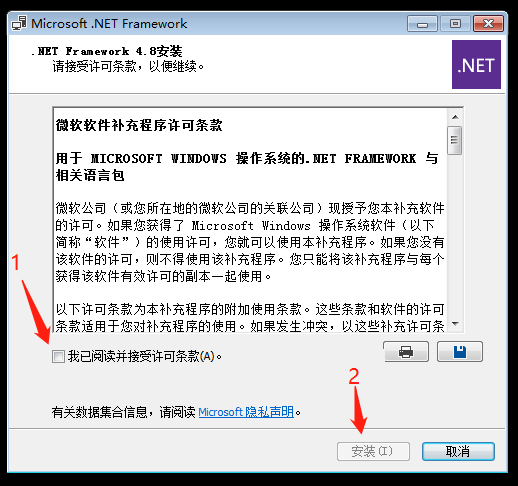Minimize the .NET Framework setup window
Image resolution: width=518 pixels, height=486 pixels.
(x=422, y=24)
